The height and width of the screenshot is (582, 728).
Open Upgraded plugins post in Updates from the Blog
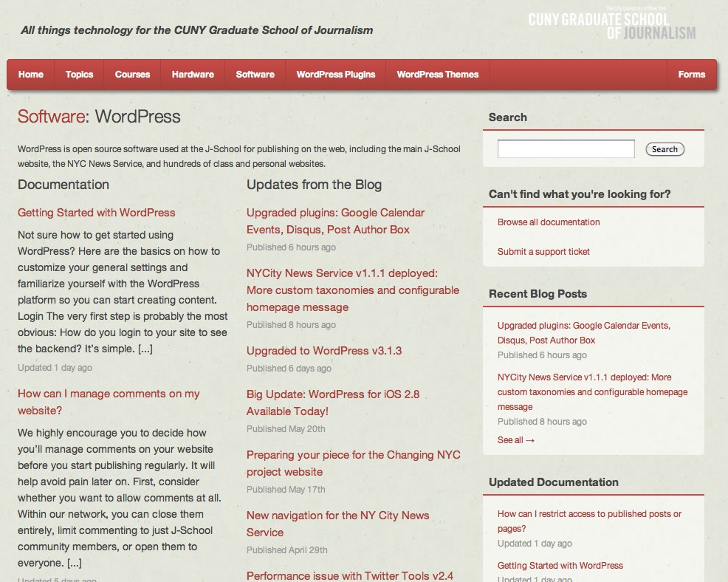click(335, 221)
